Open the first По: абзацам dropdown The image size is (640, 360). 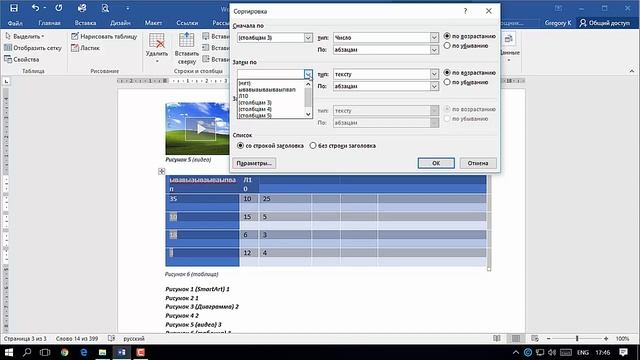click(434, 50)
